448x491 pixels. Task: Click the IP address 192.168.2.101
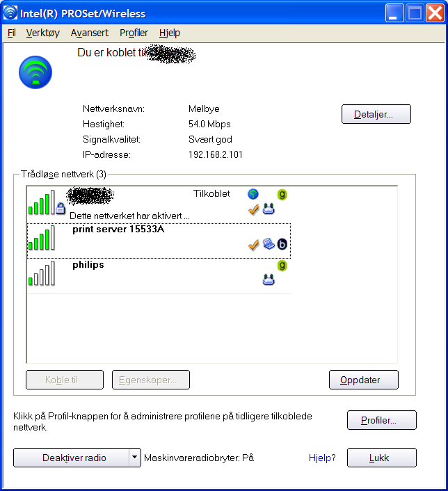pyautogui.click(x=216, y=154)
